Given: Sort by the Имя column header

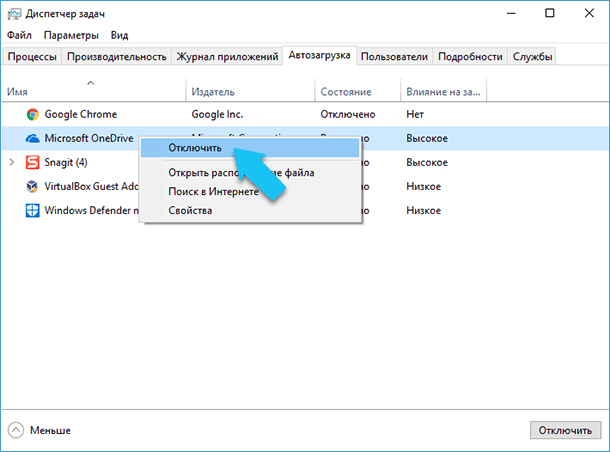Looking at the screenshot, I should [x=94, y=90].
